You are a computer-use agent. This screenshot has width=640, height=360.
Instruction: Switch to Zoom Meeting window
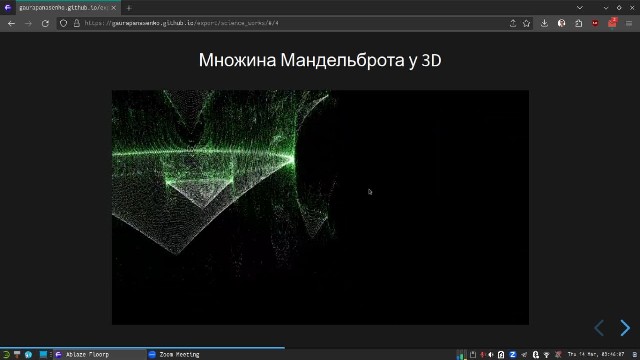coord(192,354)
